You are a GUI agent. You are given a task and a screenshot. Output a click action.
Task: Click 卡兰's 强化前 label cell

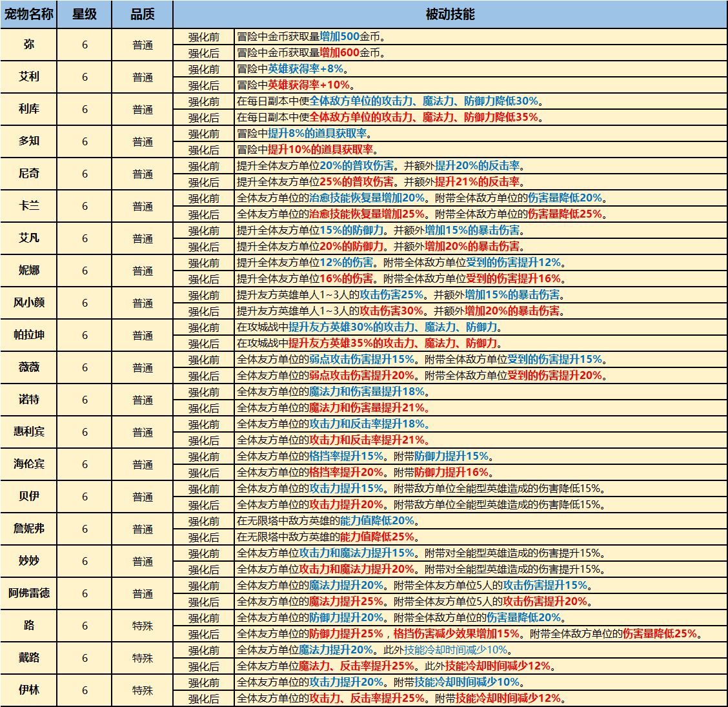pos(204,198)
